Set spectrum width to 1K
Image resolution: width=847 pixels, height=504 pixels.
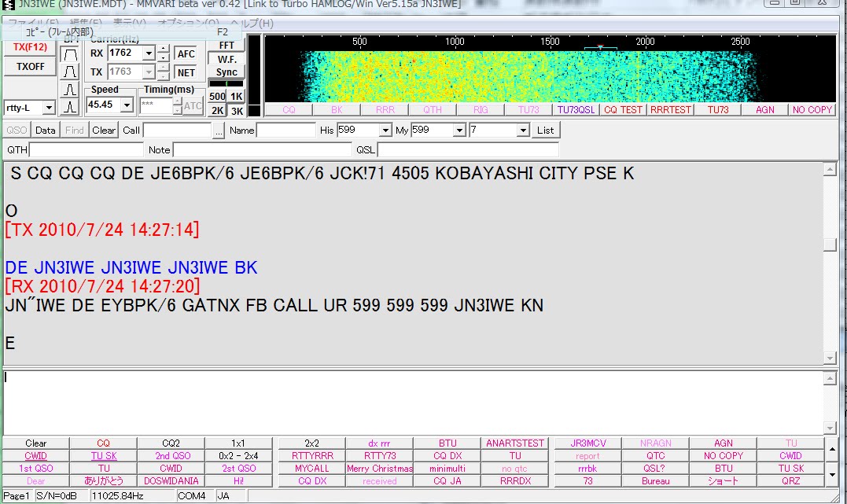237,97
